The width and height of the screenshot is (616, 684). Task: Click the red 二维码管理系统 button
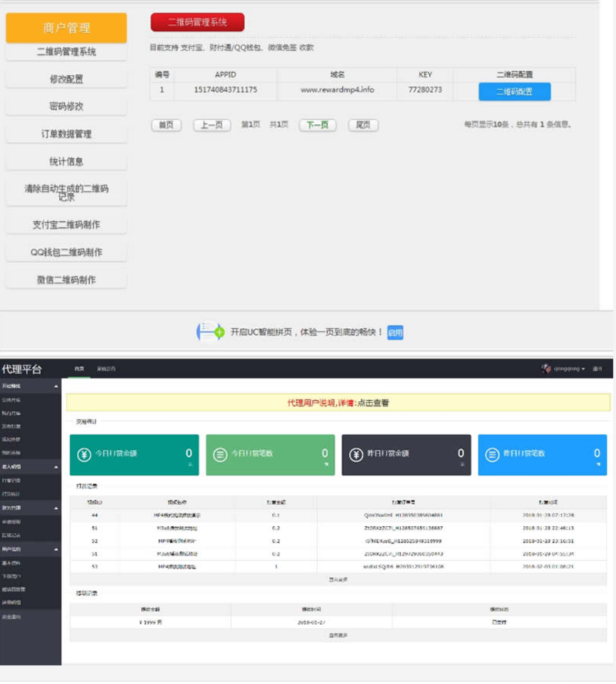pos(198,22)
